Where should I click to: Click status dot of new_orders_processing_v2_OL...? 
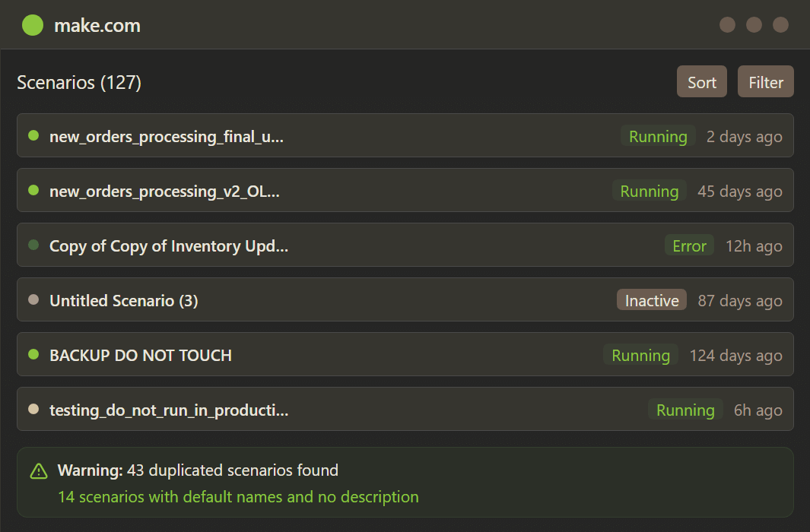(33, 191)
